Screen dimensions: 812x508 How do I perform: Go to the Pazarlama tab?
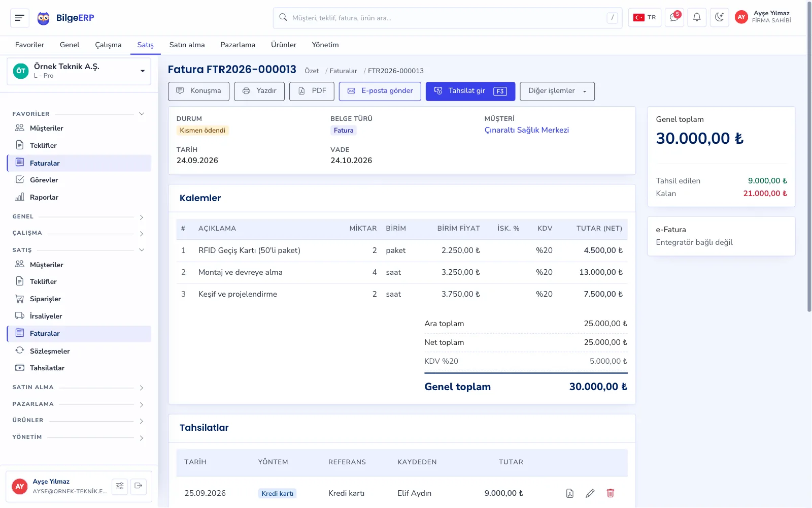click(238, 45)
